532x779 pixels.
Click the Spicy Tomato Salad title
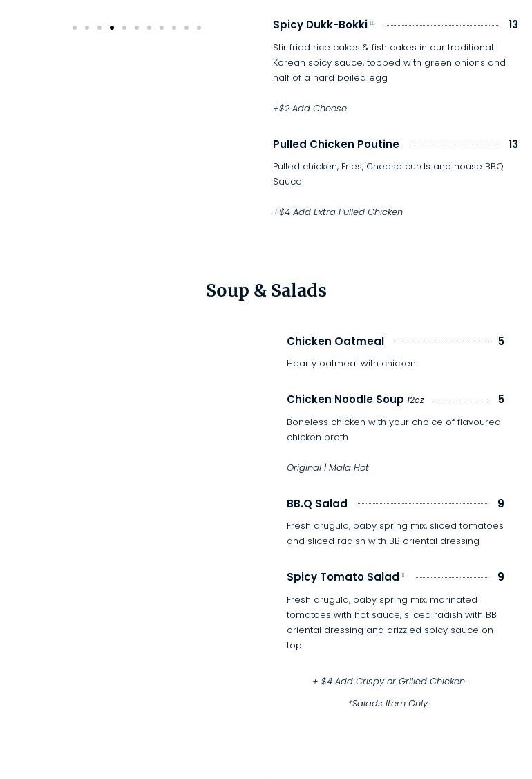click(x=343, y=577)
